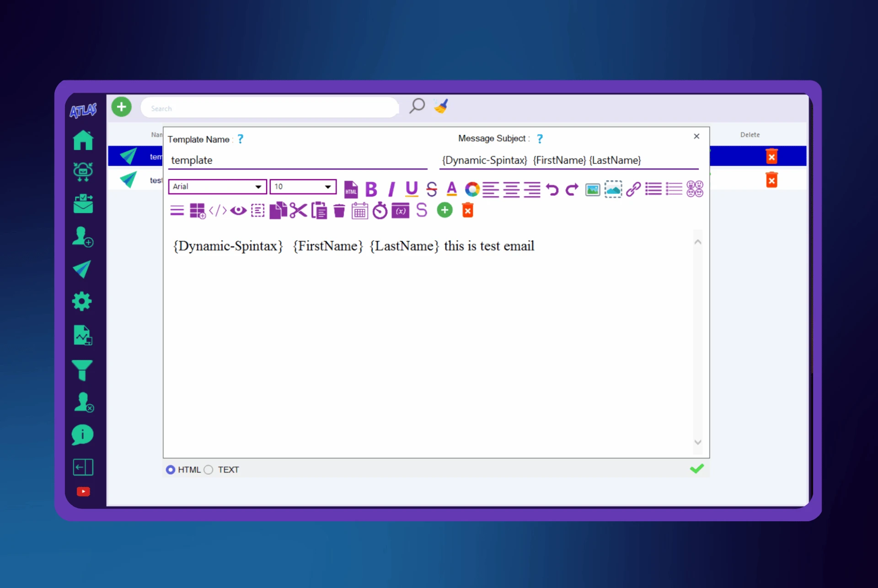
Task: Apply strikethrough text formatting
Action: tap(431, 189)
